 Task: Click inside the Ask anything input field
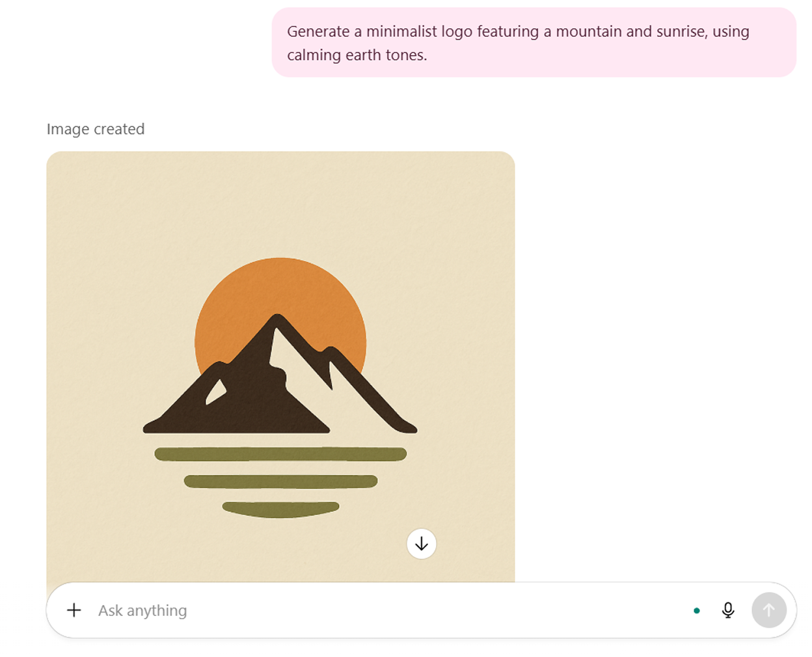[260, 610]
